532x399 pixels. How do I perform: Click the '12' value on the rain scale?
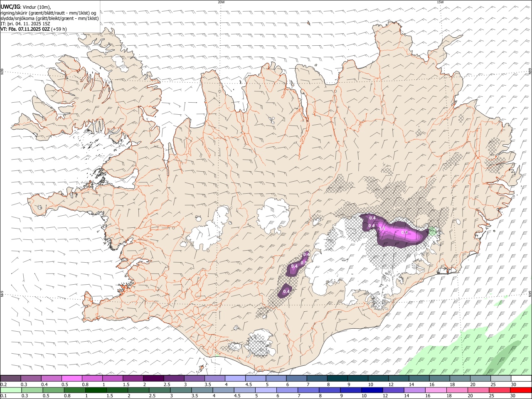point(385,396)
